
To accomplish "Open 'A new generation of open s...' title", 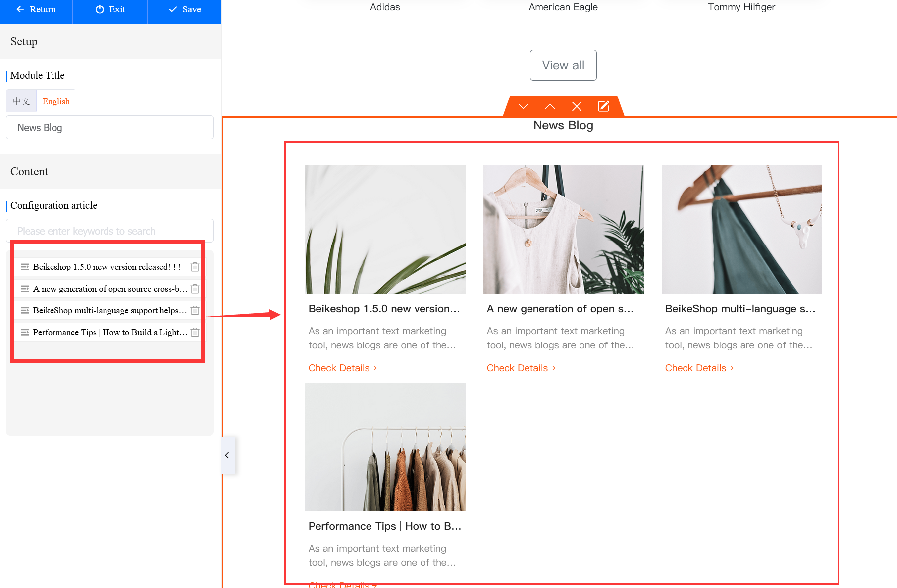I will [560, 309].
